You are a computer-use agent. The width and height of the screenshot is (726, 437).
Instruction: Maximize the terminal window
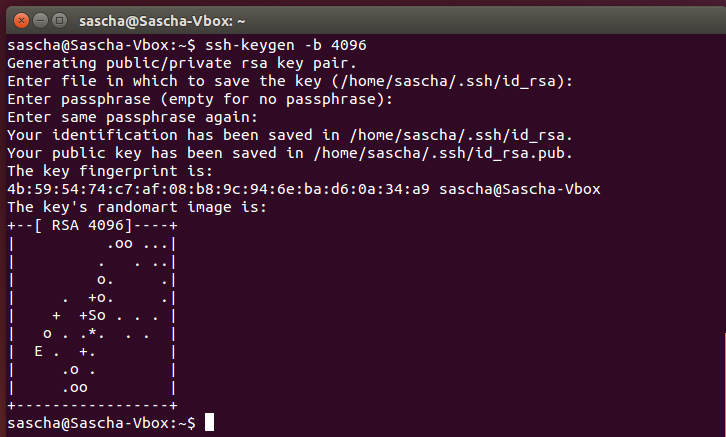pyautogui.click(x=59, y=20)
